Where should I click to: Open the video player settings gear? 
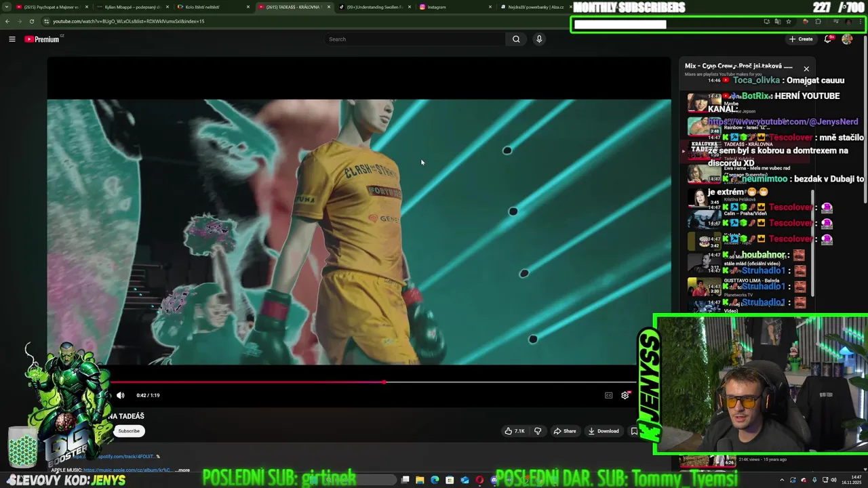[x=625, y=395]
